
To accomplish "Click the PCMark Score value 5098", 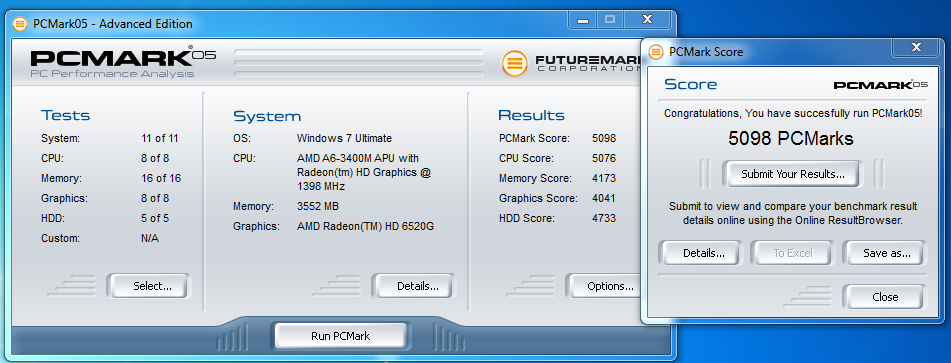I will pos(604,138).
